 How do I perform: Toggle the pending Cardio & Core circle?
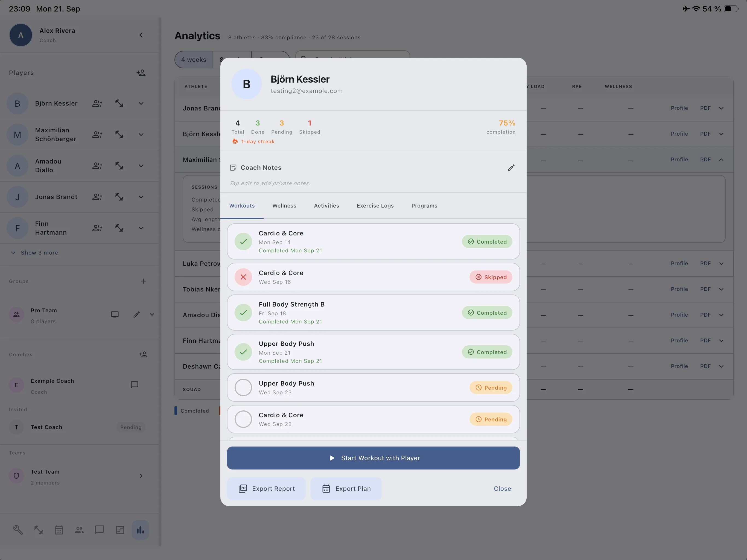point(243,419)
